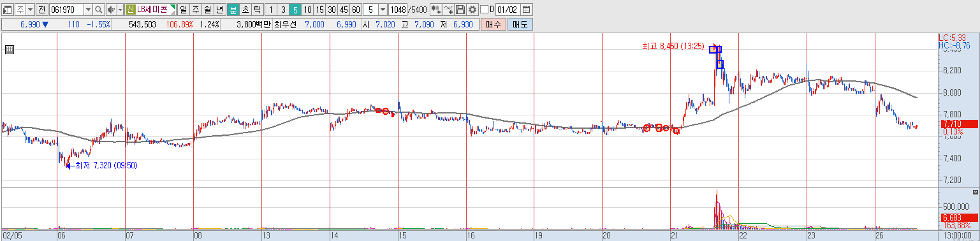The height and width of the screenshot is (241, 980).
Task: Click the 최우선 label
Action: point(285,24)
